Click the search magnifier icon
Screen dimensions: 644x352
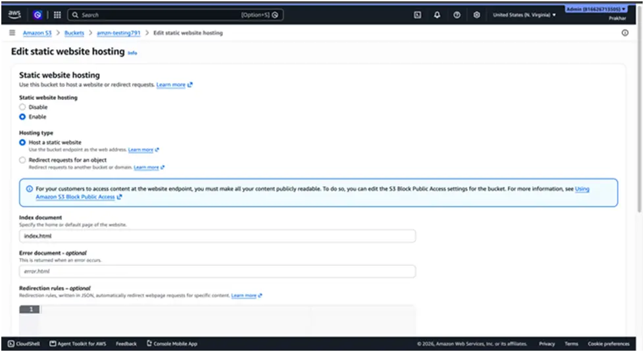(x=75, y=14)
